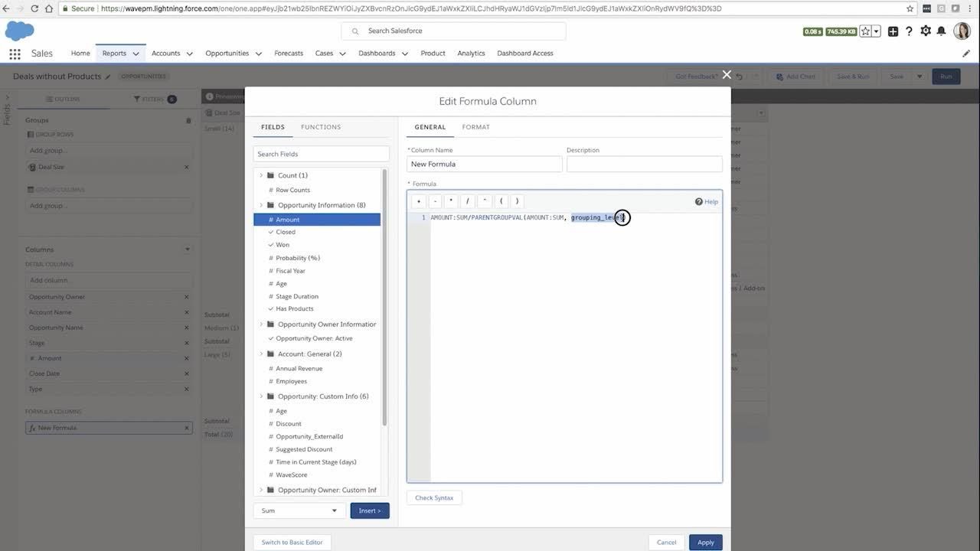
Task: Click the pencil edit navigation icon
Action: pyautogui.click(x=965, y=54)
